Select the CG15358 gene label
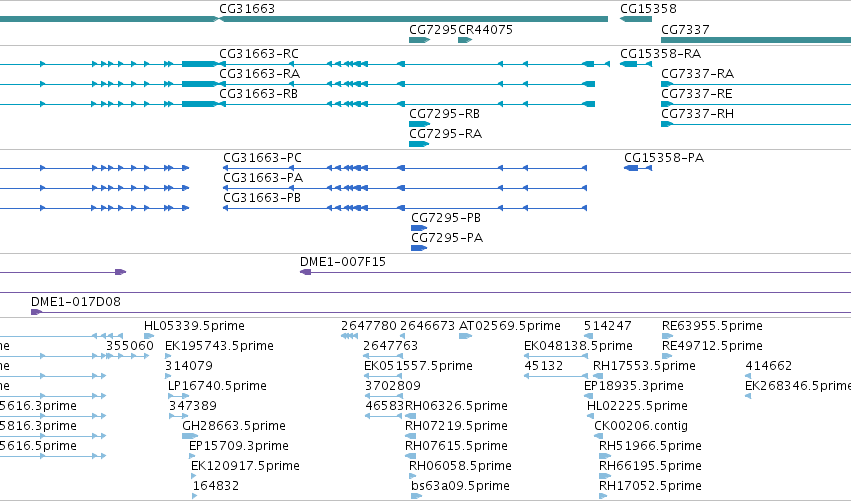 pyautogui.click(x=648, y=9)
